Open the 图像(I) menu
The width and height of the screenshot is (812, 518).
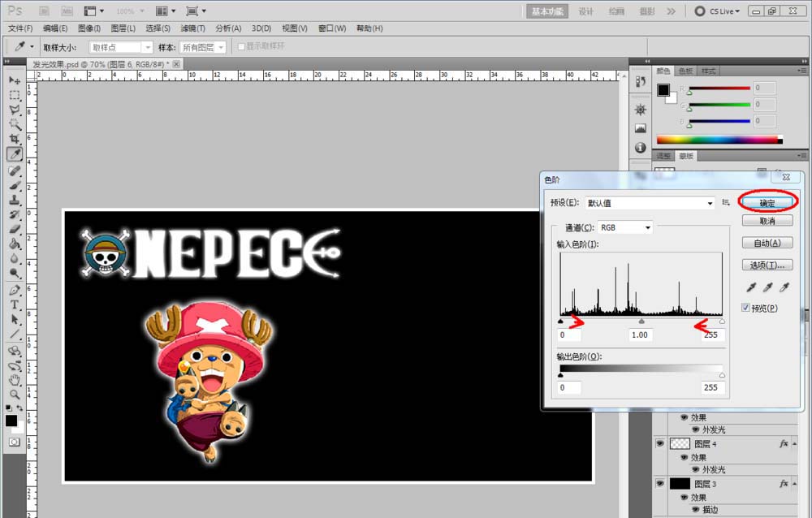click(89, 28)
